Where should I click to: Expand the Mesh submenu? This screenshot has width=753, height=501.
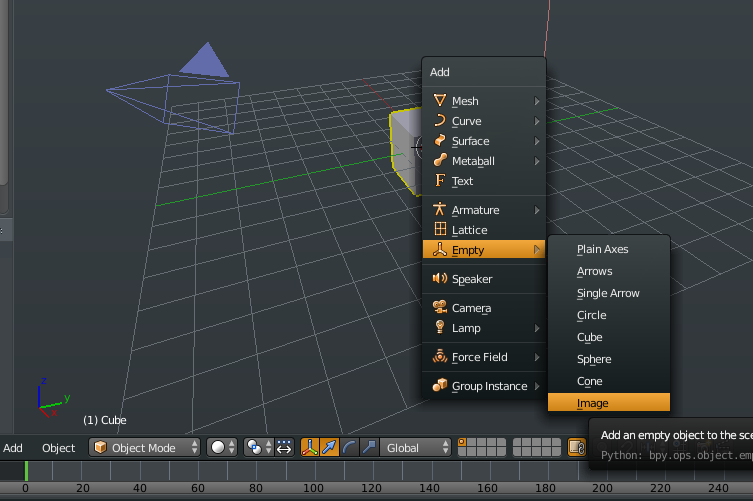pos(484,101)
